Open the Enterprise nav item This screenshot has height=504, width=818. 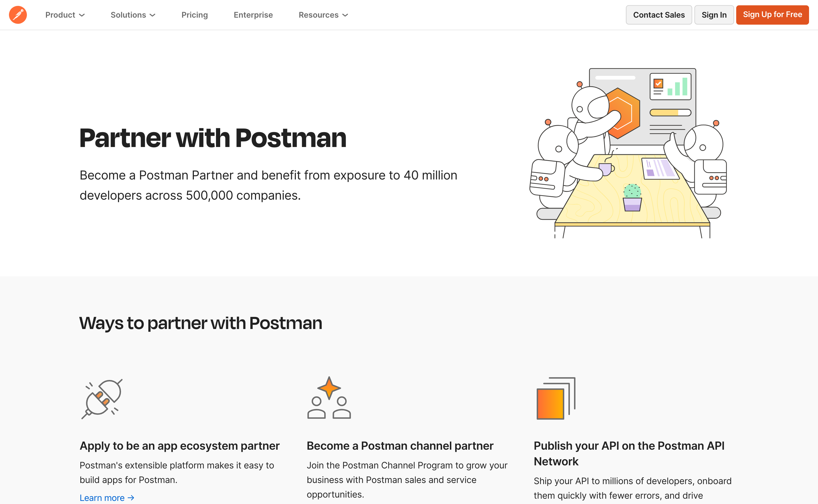[x=253, y=15]
